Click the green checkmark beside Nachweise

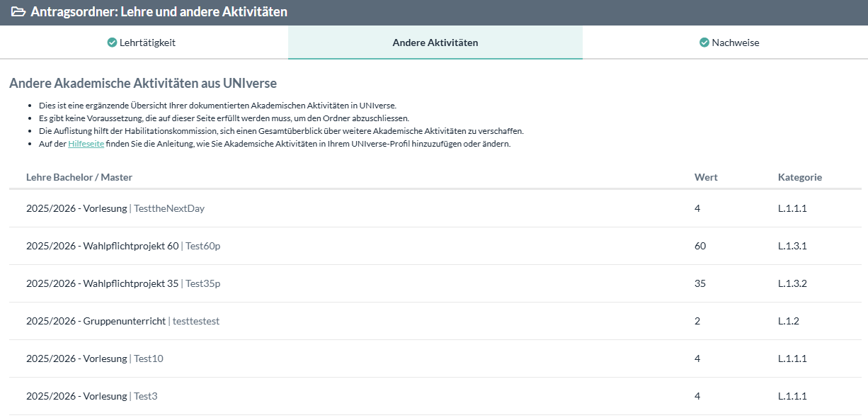704,43
